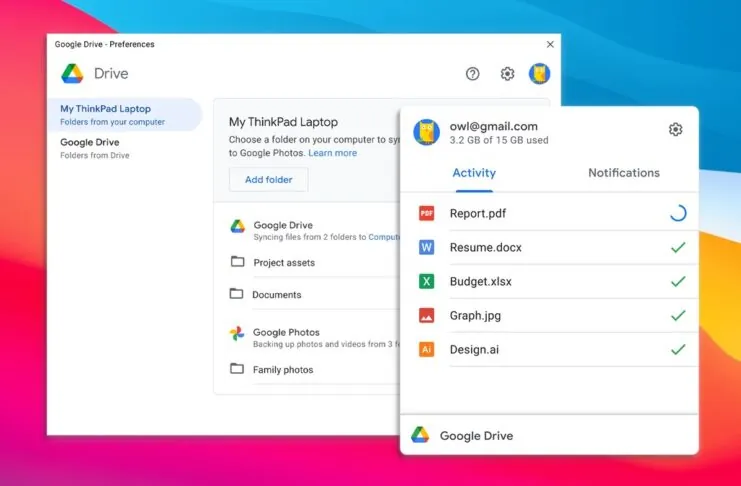Screen dimensions: 741x486
Task: Click the owl account avatar in Preferences header
Action: point(539,74)
